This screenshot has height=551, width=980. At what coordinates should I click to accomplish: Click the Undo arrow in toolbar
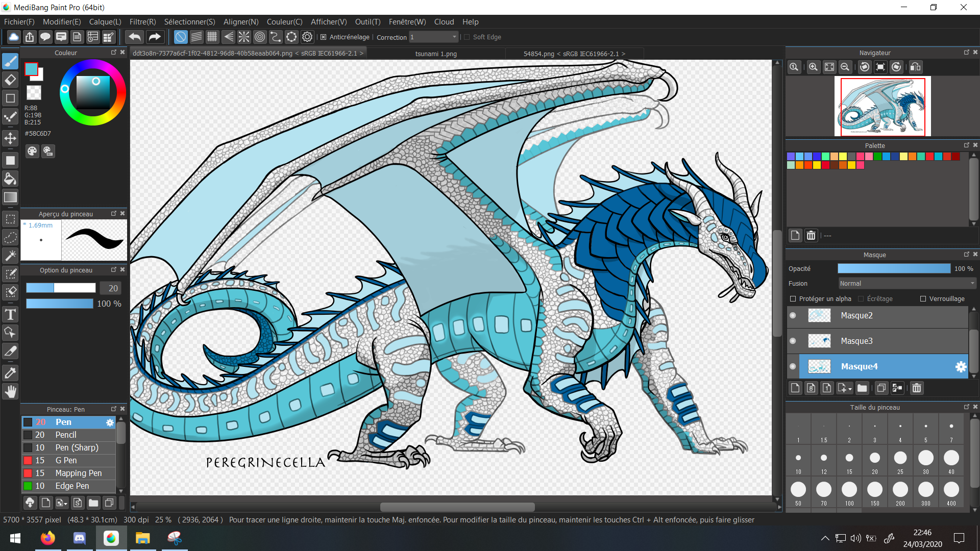click(135, 37)
